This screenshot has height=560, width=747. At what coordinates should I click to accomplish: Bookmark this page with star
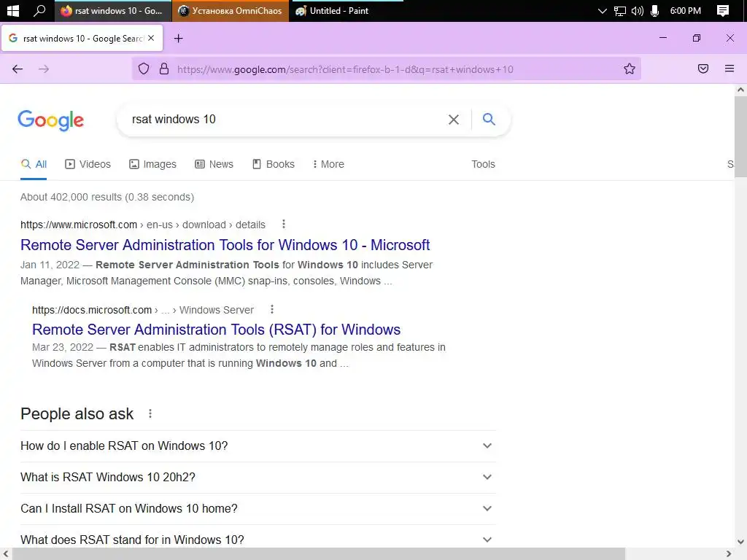[x=630, y=69]
